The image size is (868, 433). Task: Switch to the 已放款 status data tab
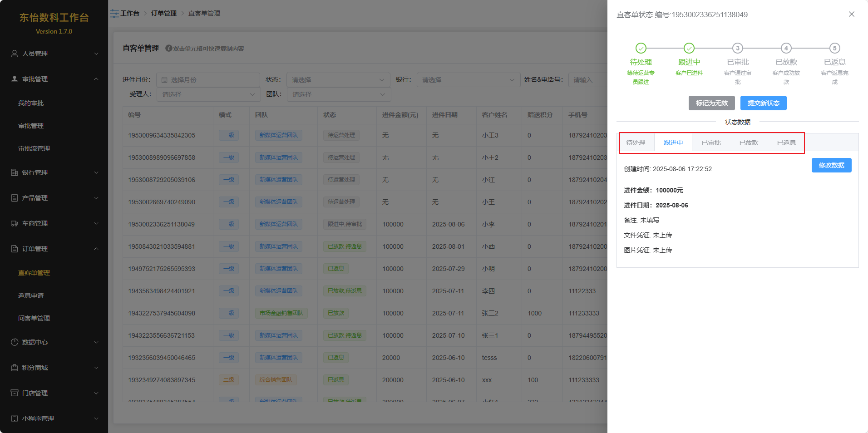[x=749, y=143]
